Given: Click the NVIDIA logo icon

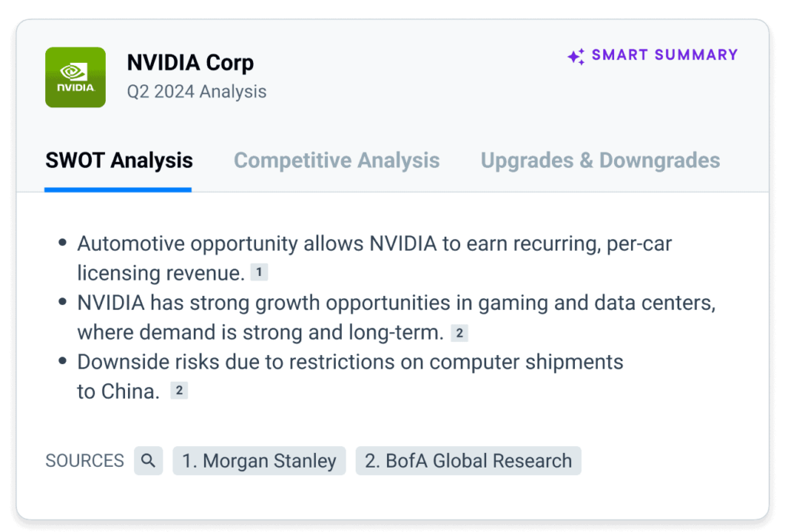Looking at the screenshot, I should click(x=75, y=77).
